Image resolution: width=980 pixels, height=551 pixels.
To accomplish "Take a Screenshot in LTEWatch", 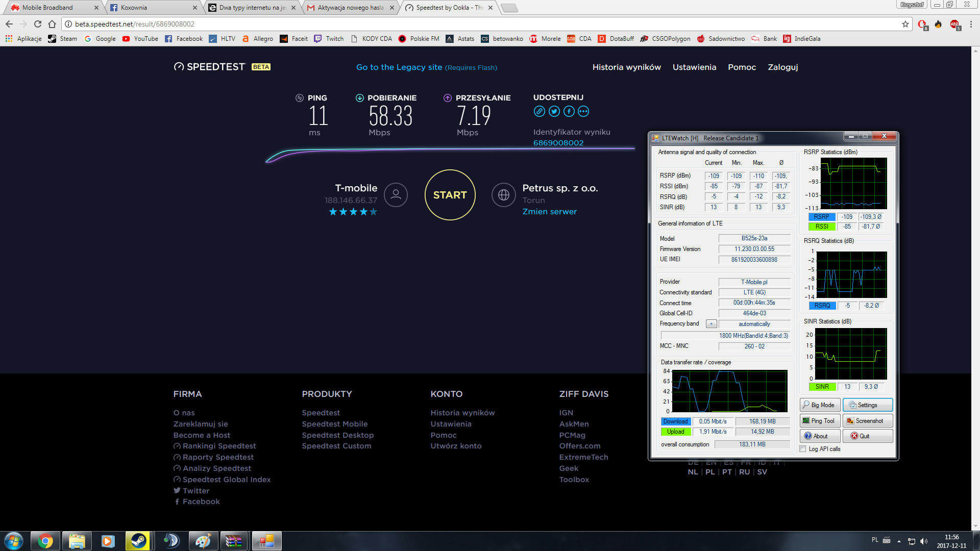I will (868, 421).
